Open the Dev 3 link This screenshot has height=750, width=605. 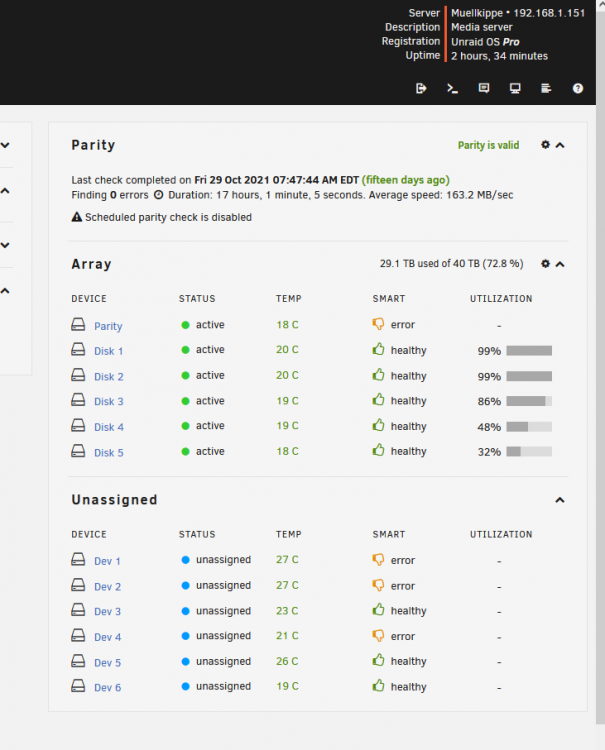108,611
